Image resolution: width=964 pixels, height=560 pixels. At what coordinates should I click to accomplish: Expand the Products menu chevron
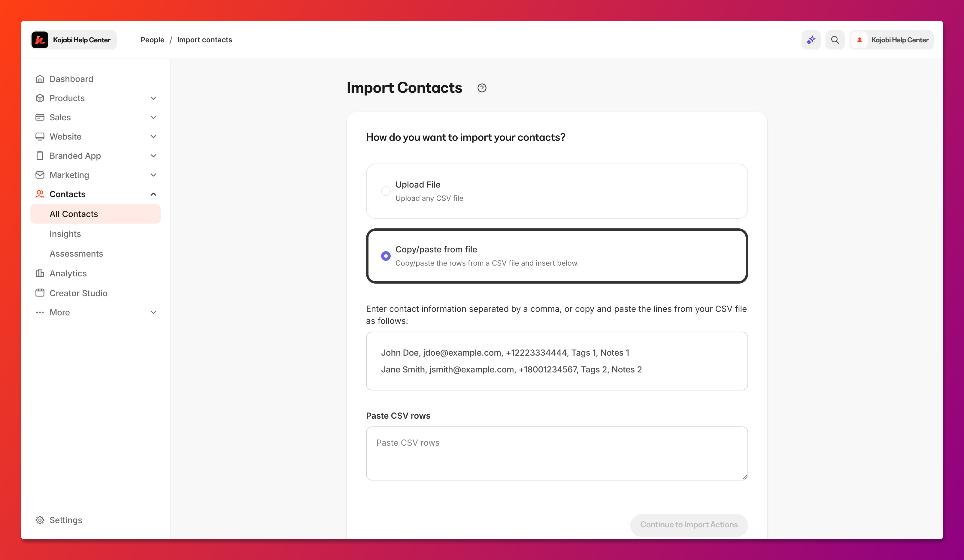click(153, 98)
